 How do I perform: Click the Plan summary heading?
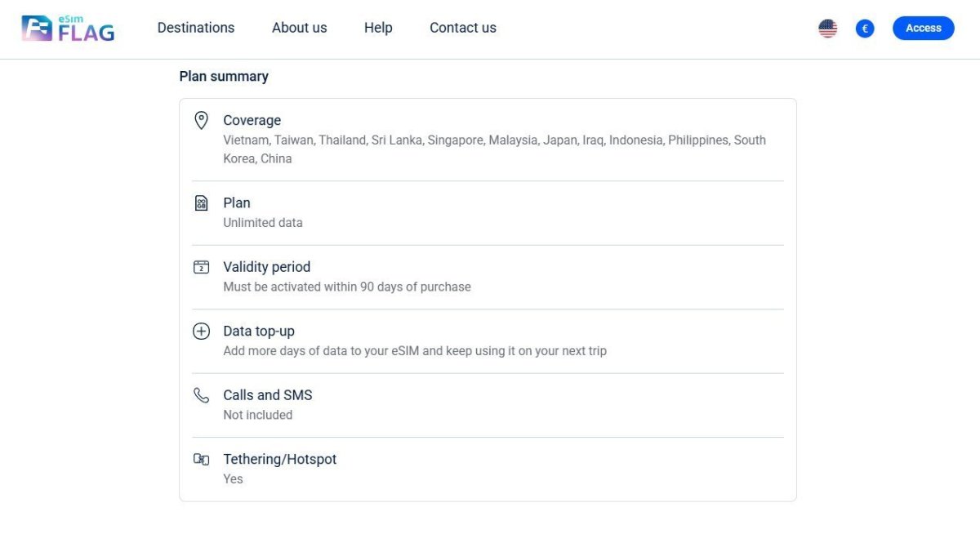(x=224, y=76)
